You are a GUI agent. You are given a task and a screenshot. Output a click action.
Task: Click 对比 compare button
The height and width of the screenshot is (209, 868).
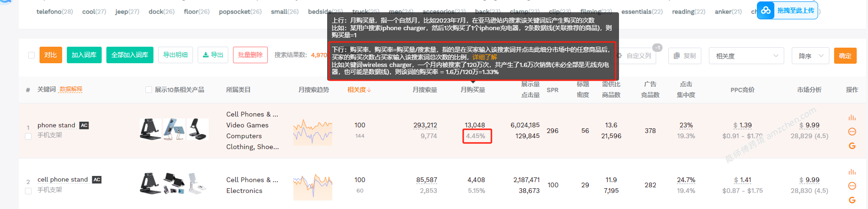[51, 55]
